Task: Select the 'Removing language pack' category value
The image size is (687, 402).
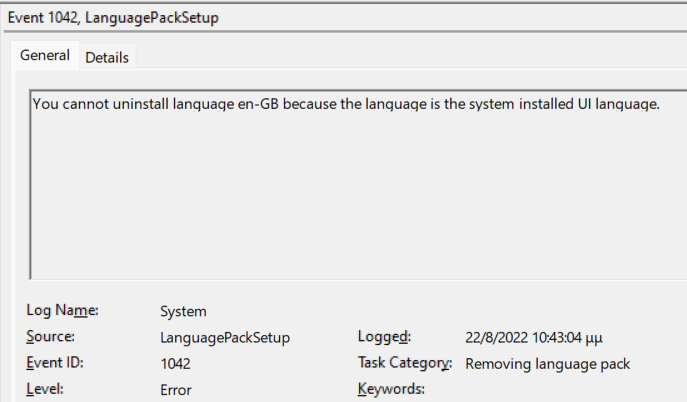Action: pyautogui.click(x=547, y=364)
